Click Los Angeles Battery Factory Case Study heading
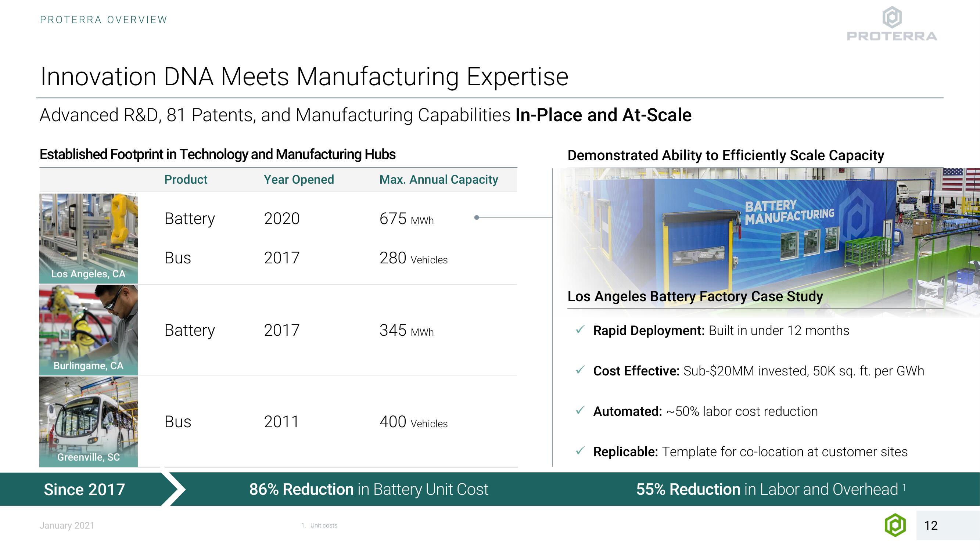 coord(696,296)
